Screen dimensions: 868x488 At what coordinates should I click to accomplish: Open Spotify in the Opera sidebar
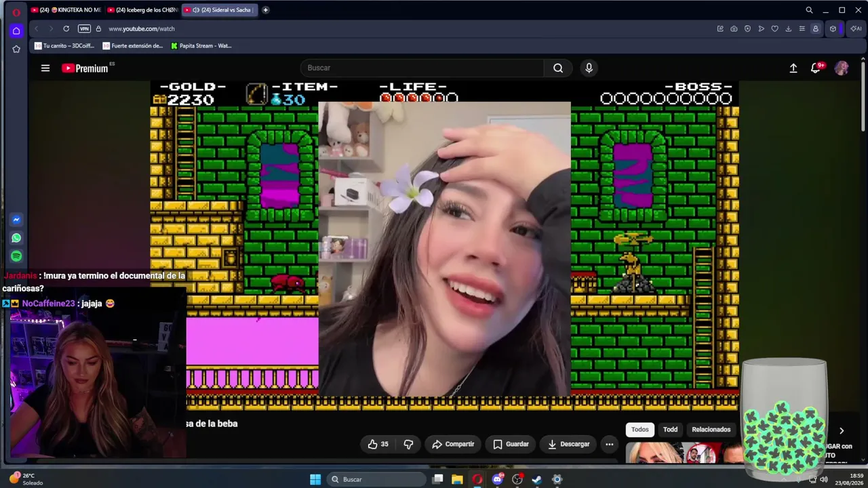16,256
